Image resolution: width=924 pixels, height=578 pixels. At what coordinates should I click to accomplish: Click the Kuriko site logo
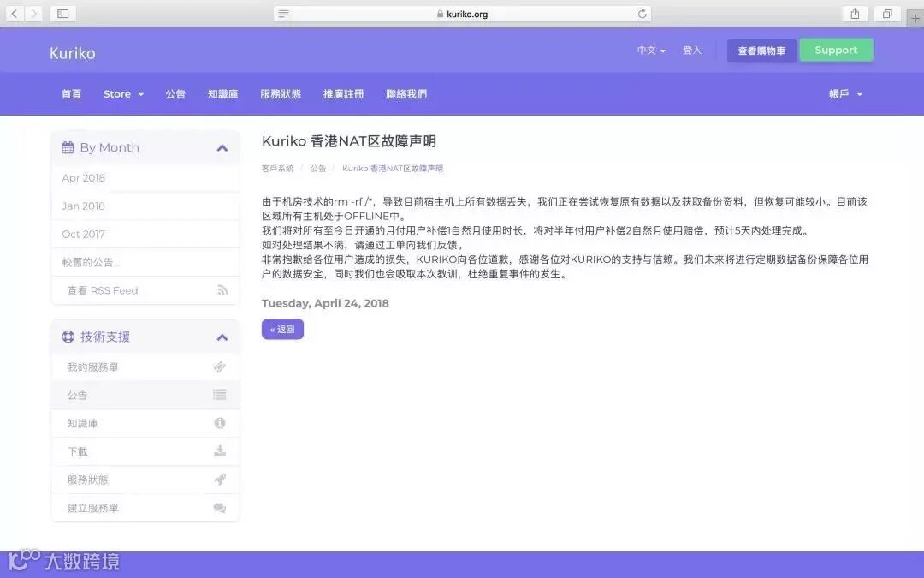(x=73, y=53)
